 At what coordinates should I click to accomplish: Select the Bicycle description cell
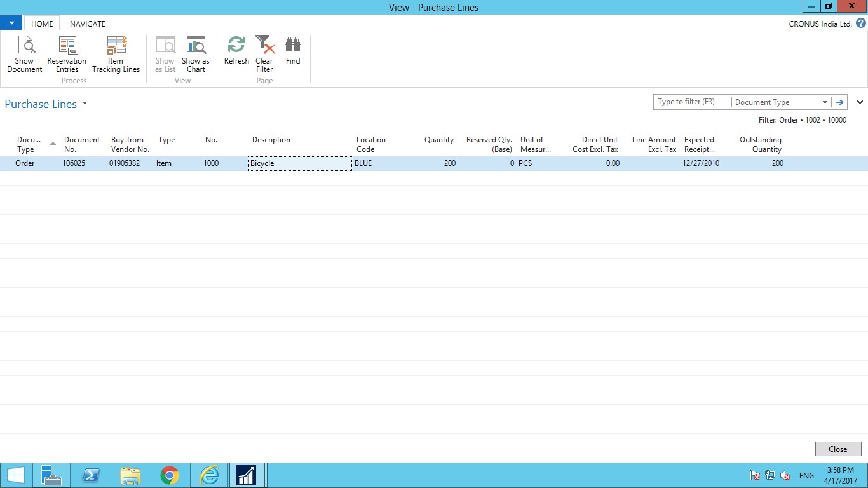point(299,163)
